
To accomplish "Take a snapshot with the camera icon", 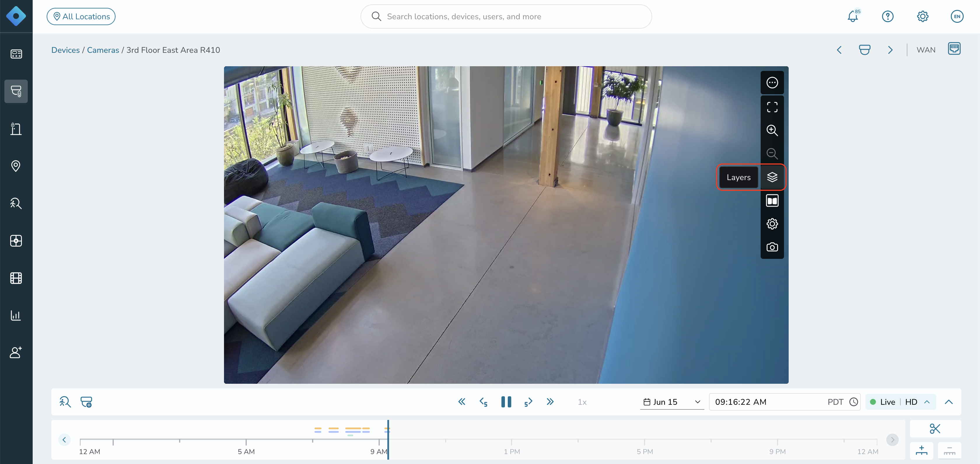I will coord(772,247).
